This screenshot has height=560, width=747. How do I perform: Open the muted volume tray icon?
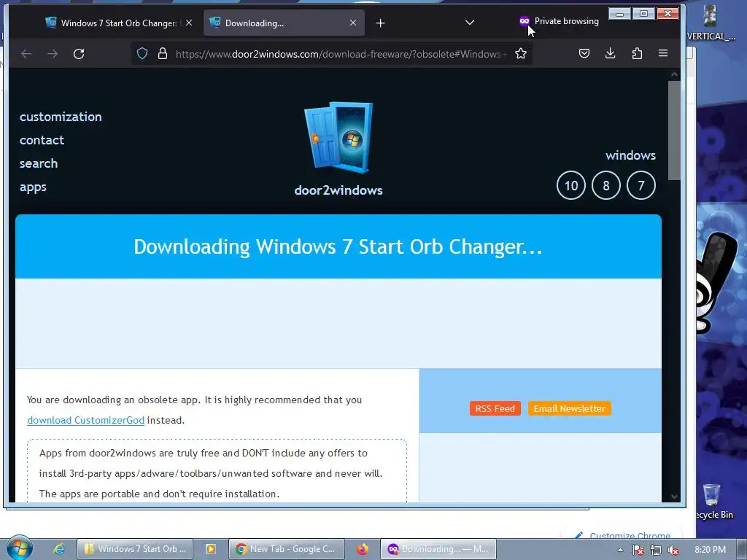(673, 550)
